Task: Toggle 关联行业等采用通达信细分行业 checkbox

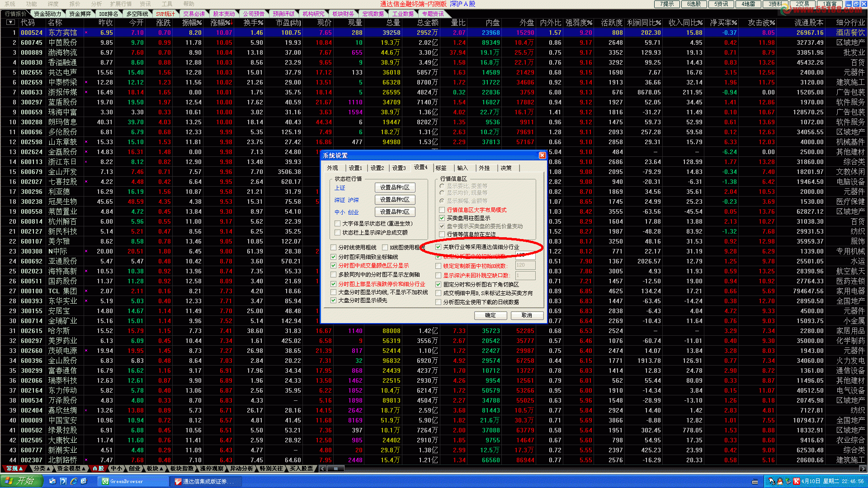Action: coord(439,247)
